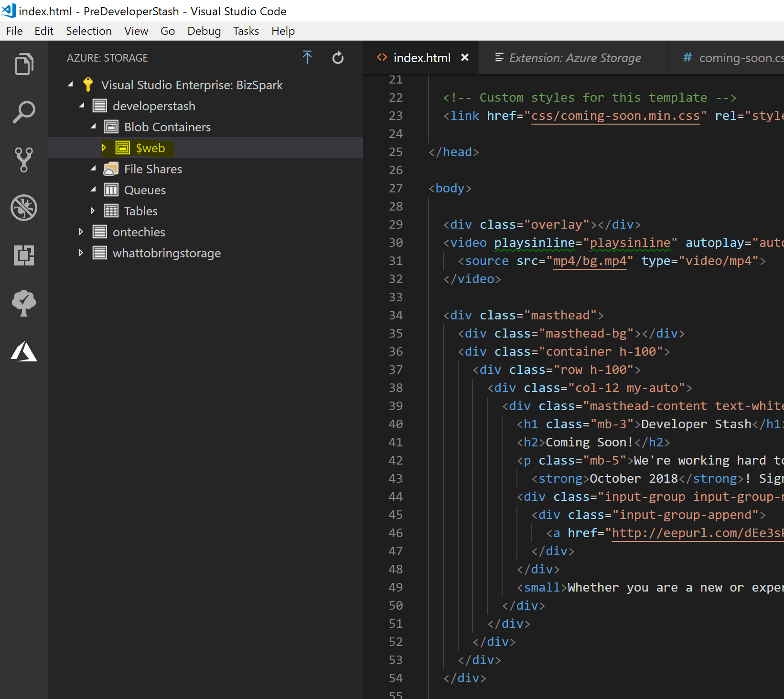
Task: Collapse the developerstash storage account
Action: (82, 106)
